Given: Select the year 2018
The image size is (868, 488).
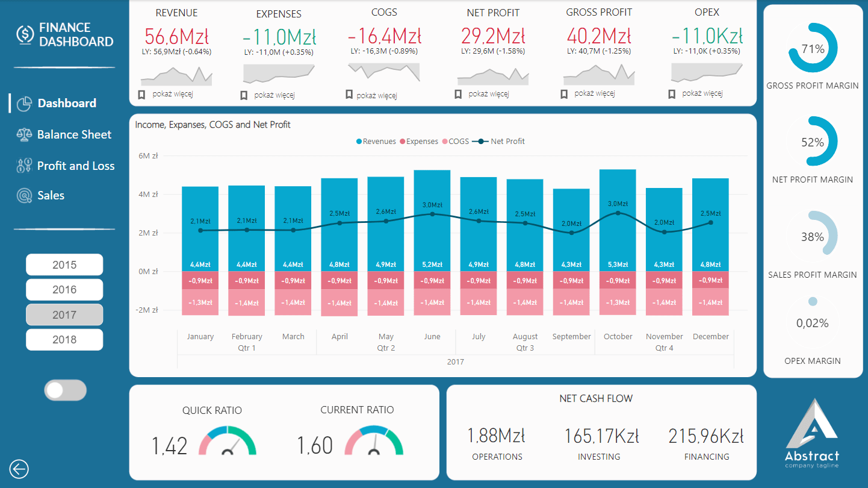Looking at the screenshot, I should coord(64,339).
